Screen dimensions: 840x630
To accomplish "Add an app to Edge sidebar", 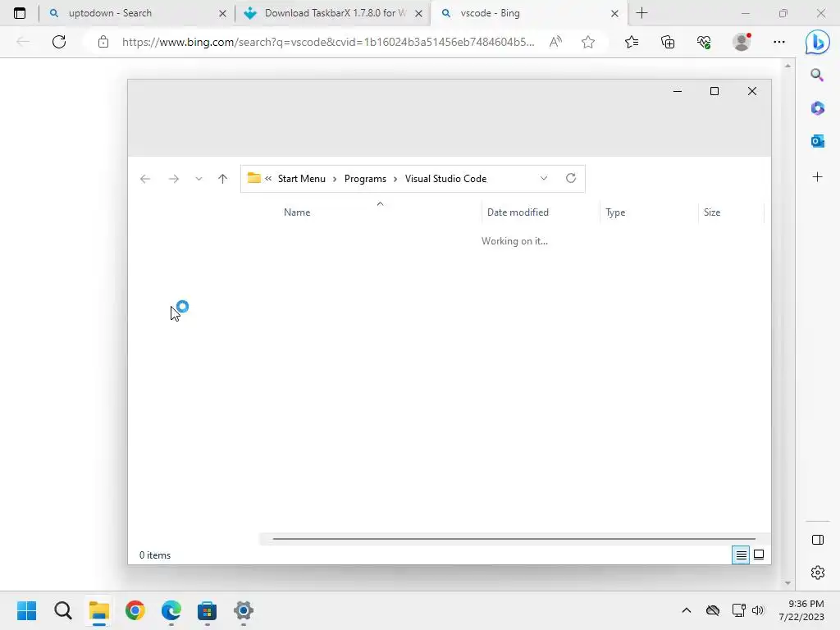I will tap(817, 177).
